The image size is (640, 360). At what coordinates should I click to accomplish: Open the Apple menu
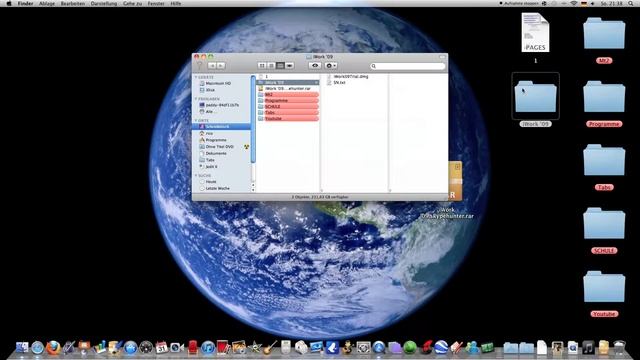(9, 3)
